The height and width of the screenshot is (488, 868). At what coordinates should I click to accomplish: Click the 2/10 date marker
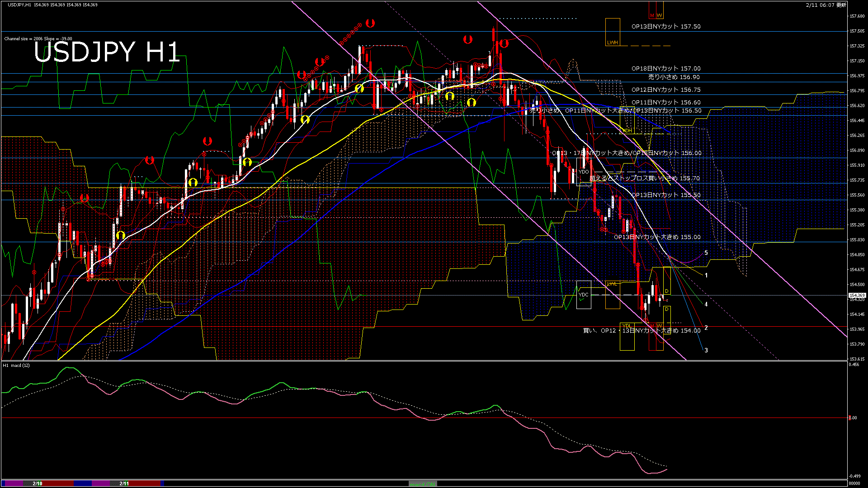38,483
